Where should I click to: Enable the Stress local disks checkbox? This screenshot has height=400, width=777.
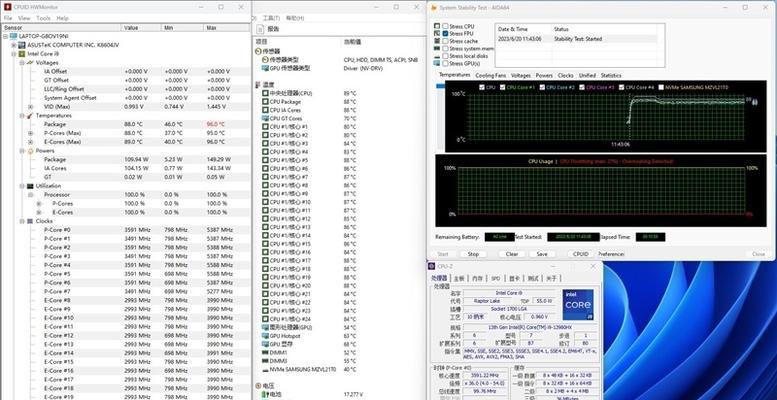(x=445, y=56)
